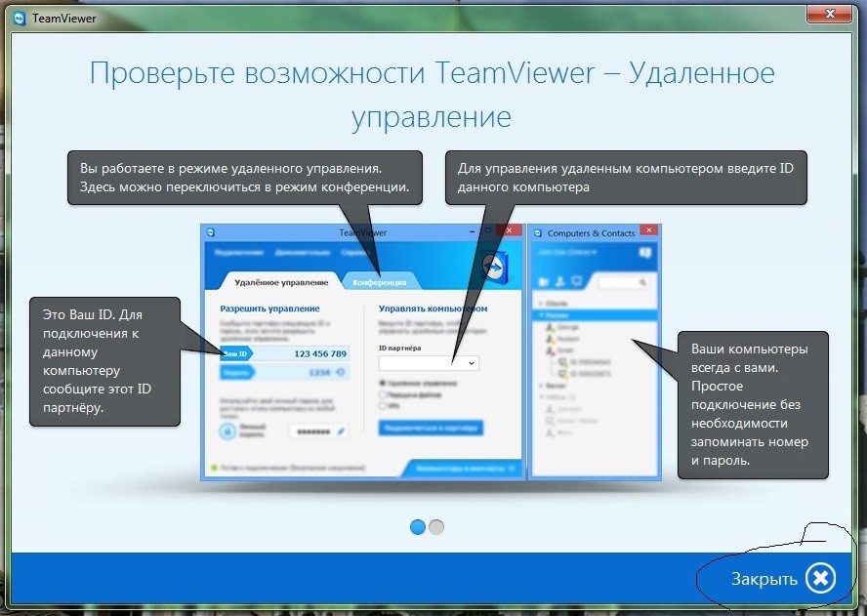Click the blurred blue computers-and-contacts bar in illustration
Screen dimensions: 867x616
[x=464, y=469]
